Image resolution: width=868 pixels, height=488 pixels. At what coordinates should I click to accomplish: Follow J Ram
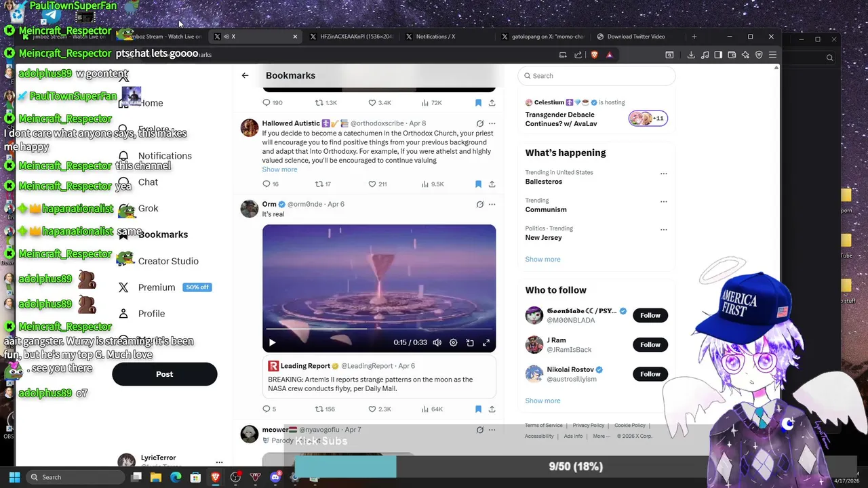click(650, 344)
